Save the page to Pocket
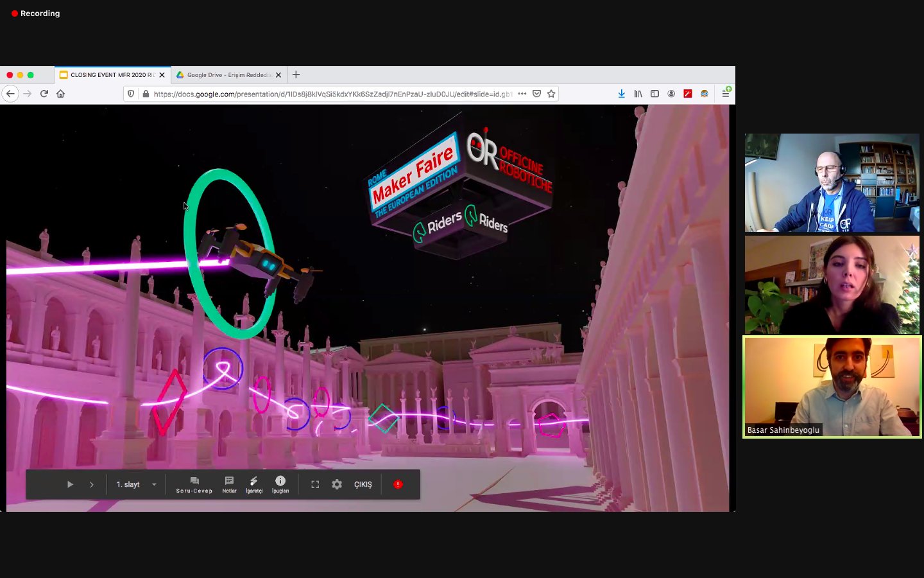Image resolution: width=924 pixels, height=578 pixels. pyautogui.click(x=536, y=94)
